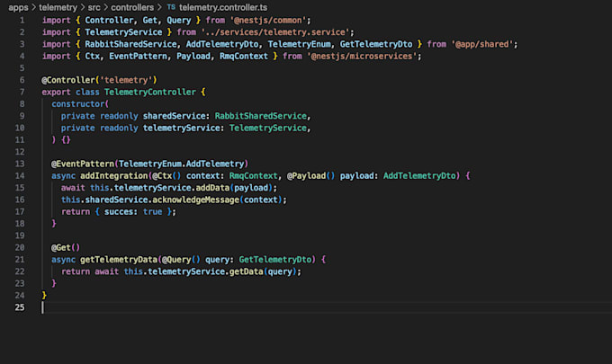Click 'GetTelemetryDto' in the line 3 import
The height and width of the screenshot is (364, 612).
[x=376, y=44]
